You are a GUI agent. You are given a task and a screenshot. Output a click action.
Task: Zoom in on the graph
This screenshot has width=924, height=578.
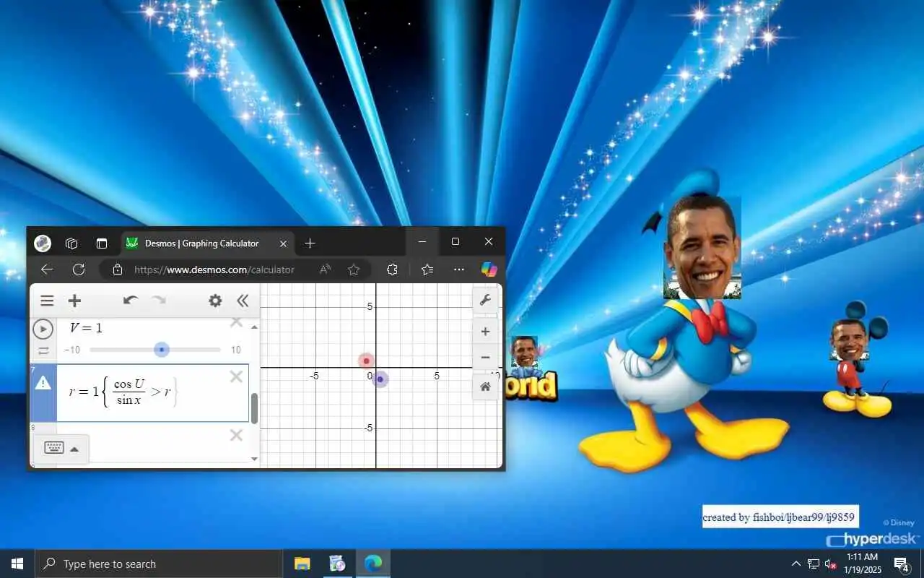point(485,332)
